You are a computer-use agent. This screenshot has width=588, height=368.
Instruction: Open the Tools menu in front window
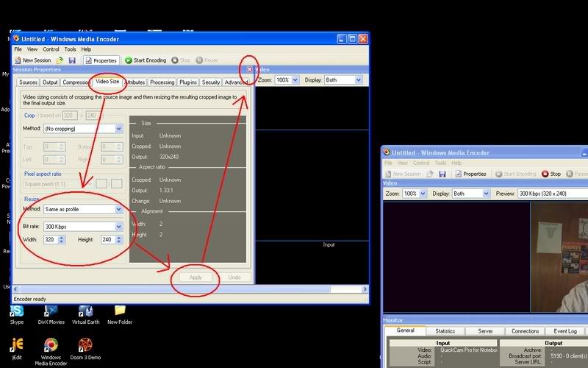point(70,49)
